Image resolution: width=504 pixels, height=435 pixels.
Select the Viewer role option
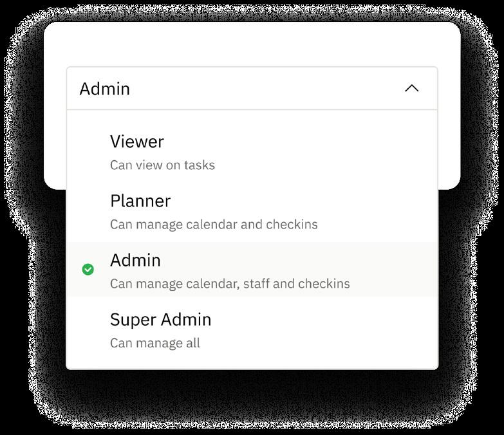pos(252,153)
